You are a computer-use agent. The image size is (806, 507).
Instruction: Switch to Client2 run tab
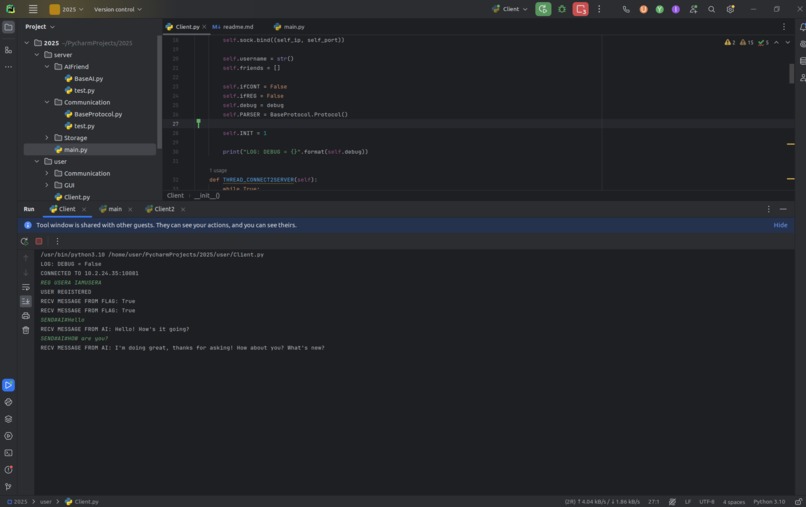click(x=160, y=209)
